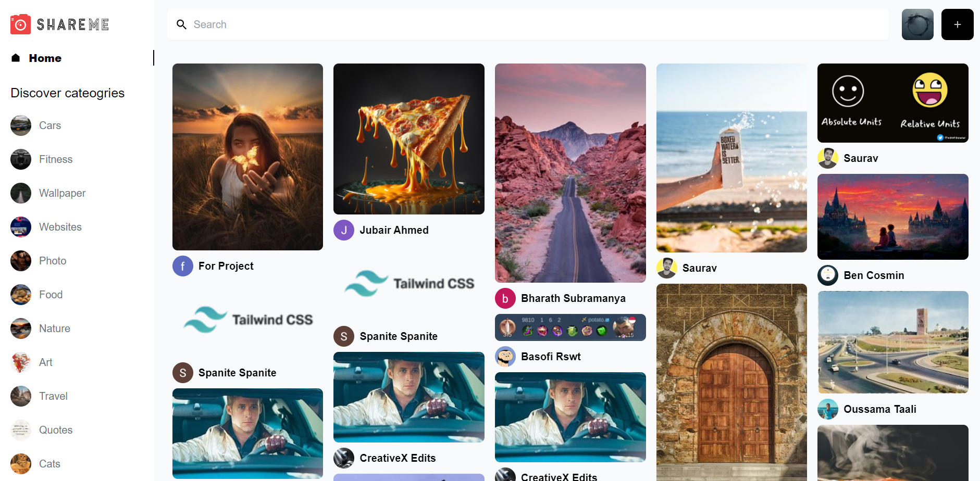Viewport: 980px width, 481px height.
Task: Select the Wallpaper category icon
Action: coord(20,193)
